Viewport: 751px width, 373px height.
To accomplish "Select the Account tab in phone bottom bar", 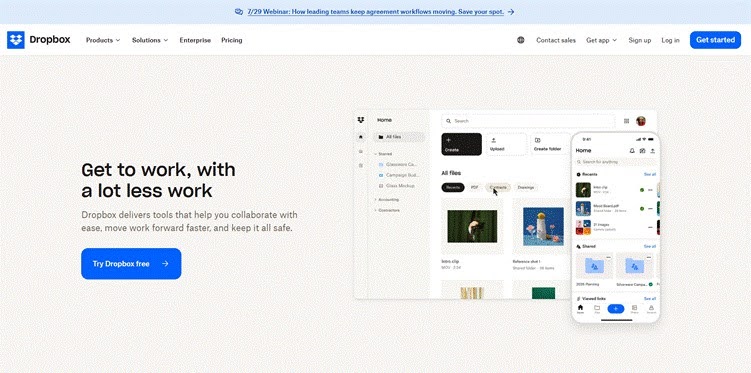I will pyautogui.click(x=651, y=309).
